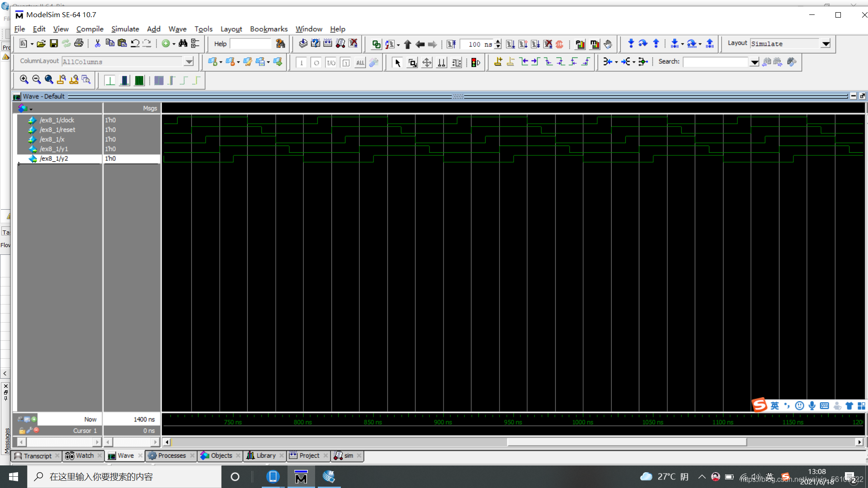Expand the Search field dropdown arrow
The image size is (868, 488).
click(x=754, y=62)
